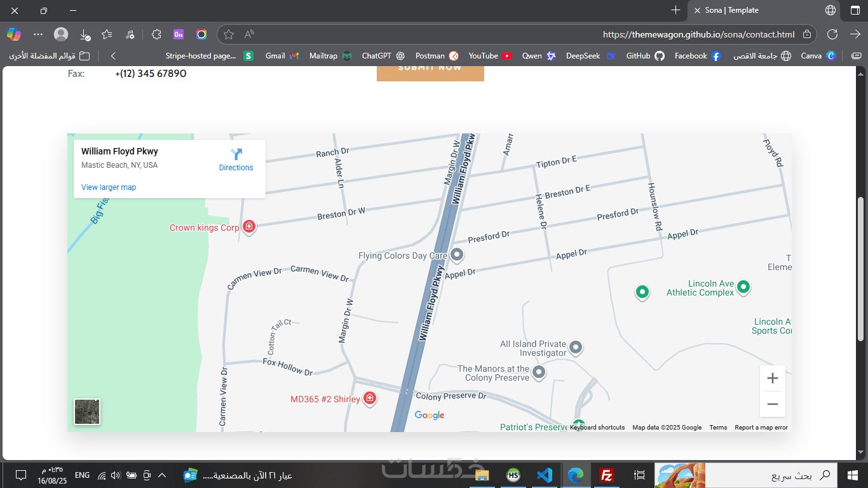Viewport: 868px width, 488px height.
Task: Select the Sona | Template tab
Action: [764, 10]
